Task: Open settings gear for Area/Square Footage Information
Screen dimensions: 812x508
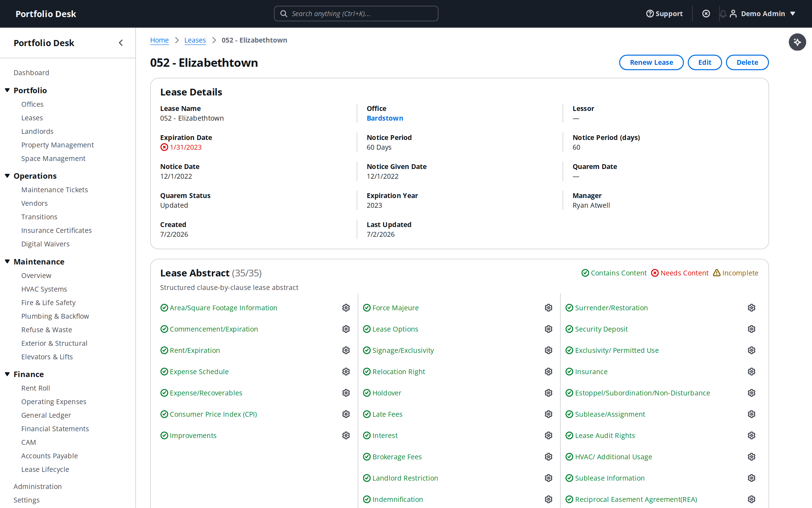Action: [346, 308]
